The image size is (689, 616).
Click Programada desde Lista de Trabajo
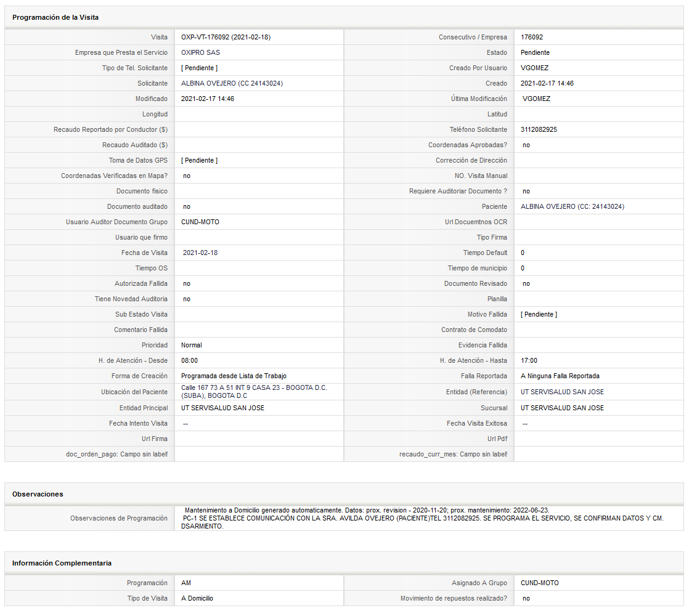coord(234,376)
